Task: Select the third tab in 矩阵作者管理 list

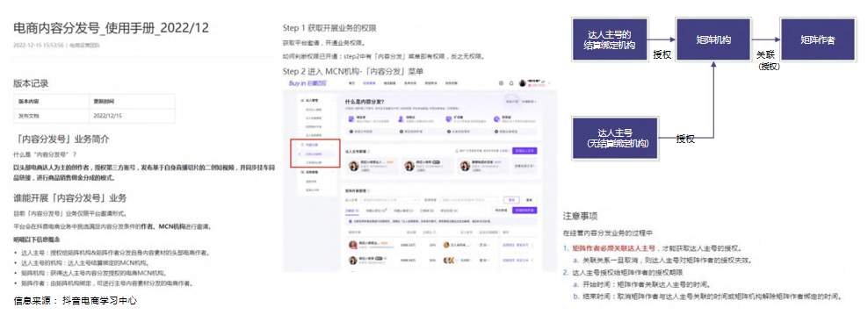Action: pyautogui.click(x=403, y=211)
